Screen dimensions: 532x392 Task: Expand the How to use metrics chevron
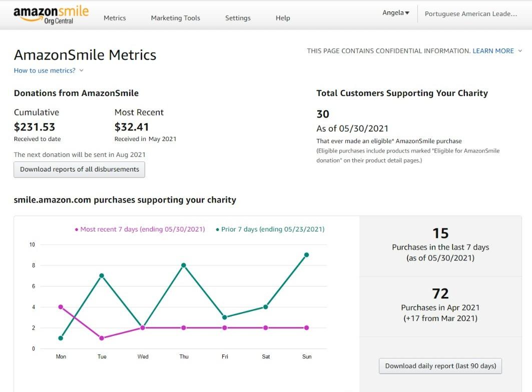(x=81, y=70)
